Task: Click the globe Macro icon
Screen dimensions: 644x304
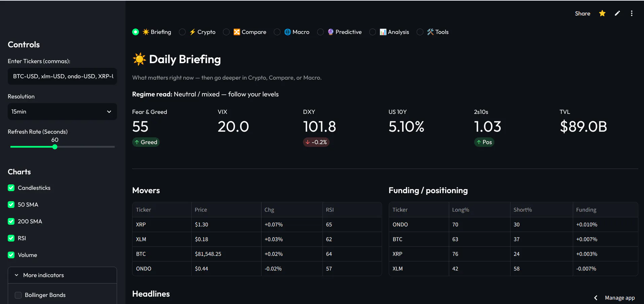Action: click(288, 32)
